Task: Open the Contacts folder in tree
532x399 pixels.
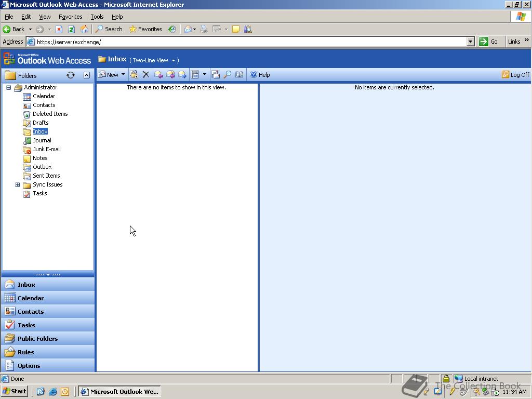Action: pos(44,105)
